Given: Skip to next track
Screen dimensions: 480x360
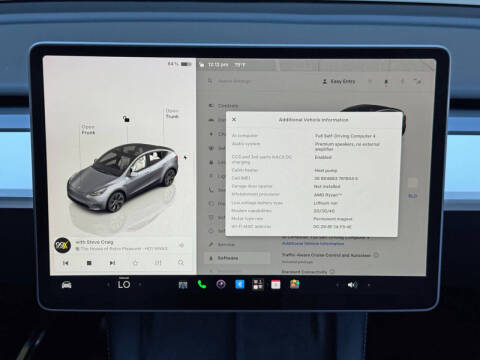Looking at the screenshot, I should coord(112,263).
